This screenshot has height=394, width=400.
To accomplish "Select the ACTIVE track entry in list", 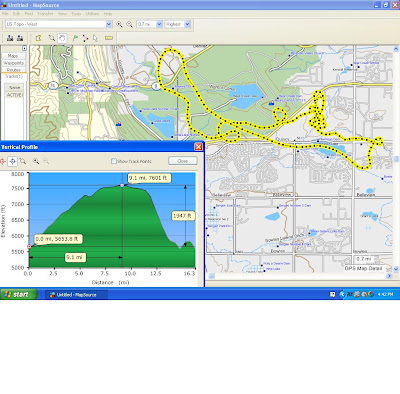I will (14, 95).
